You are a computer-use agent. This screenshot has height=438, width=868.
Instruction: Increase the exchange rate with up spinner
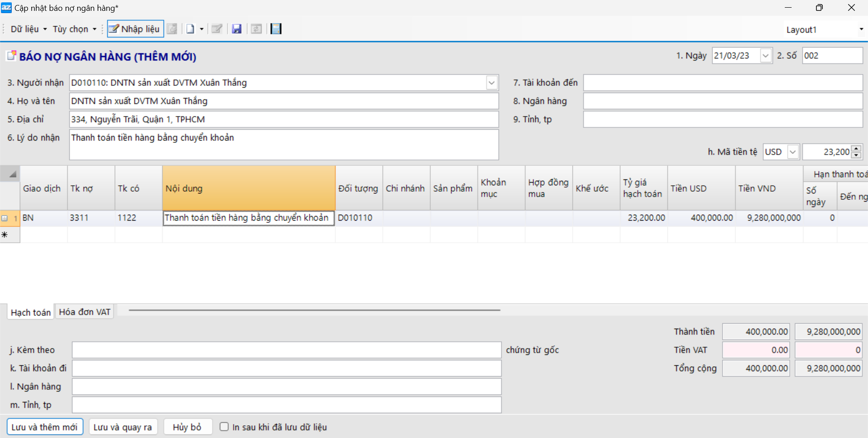coord(856,149)
